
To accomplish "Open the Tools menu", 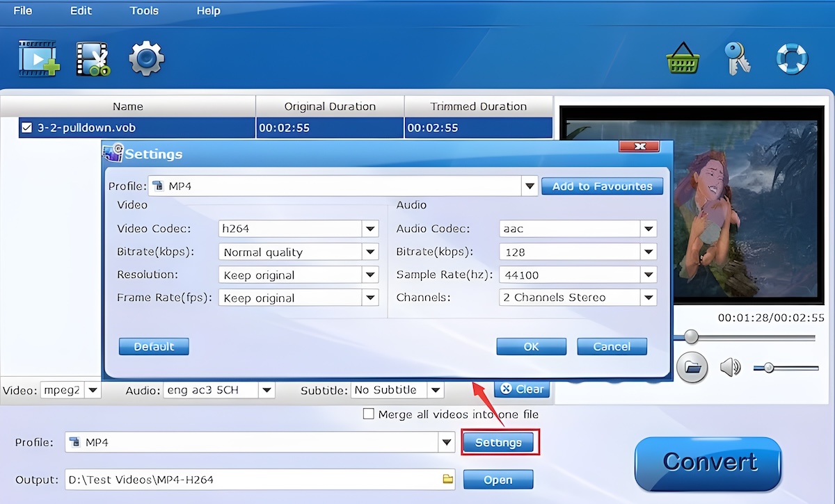I will pyautogui.click(x=144, y=10).
